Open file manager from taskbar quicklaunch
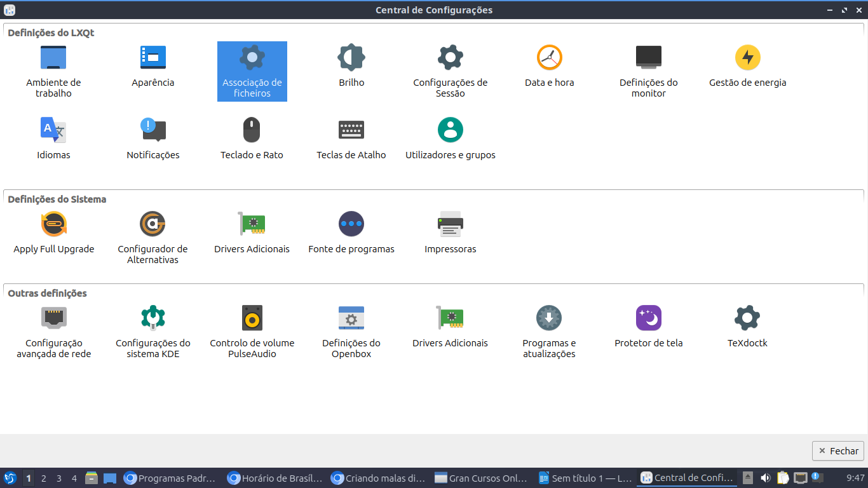The height and width of the screenshot is (488, 868). point(92,478)
